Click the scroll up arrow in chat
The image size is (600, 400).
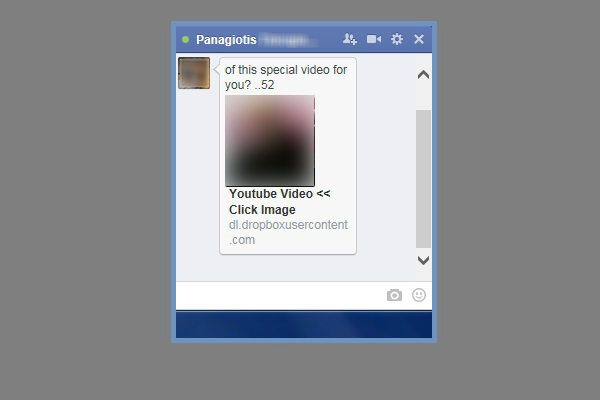[423, 75]
